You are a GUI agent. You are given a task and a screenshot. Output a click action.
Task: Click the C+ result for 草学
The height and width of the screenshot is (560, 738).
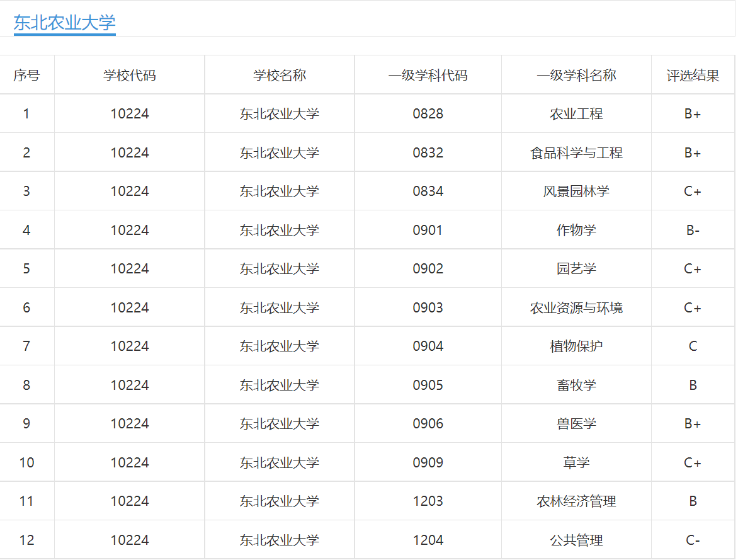pos(693,462)
